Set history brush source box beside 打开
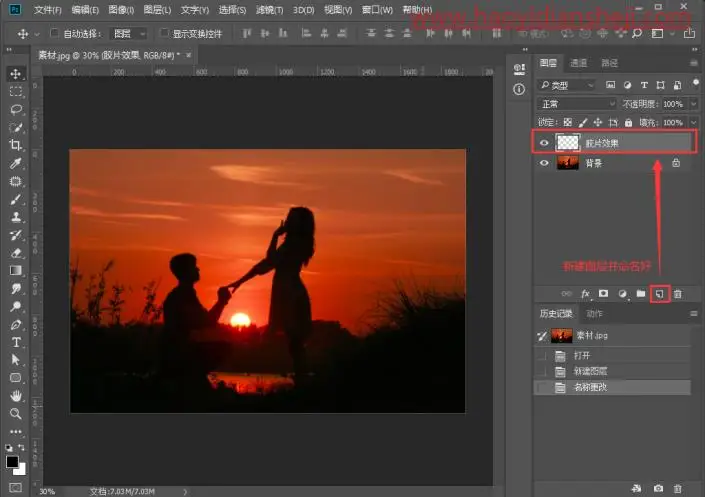This screenshot has height=497, width=705. point(542,356)
